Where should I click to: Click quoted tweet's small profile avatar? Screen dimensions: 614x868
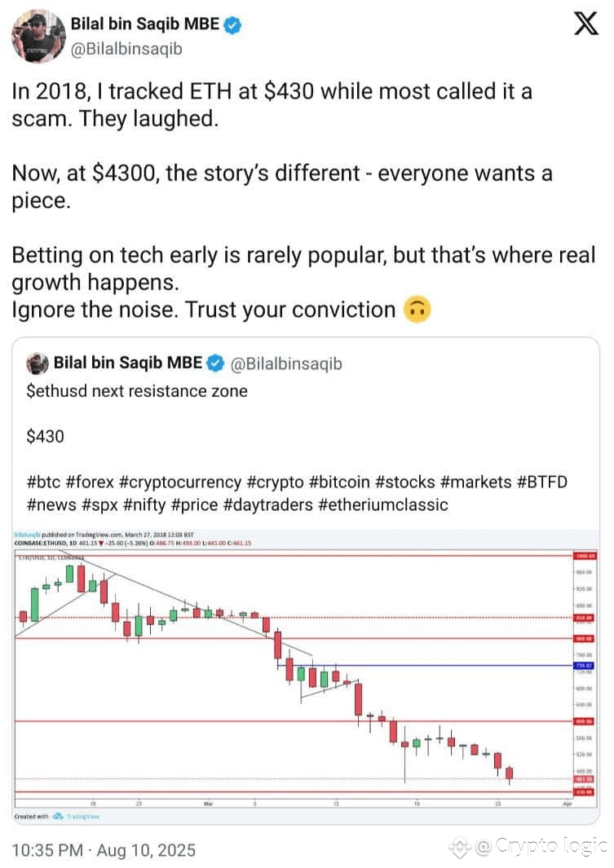(x=38, y=364)
